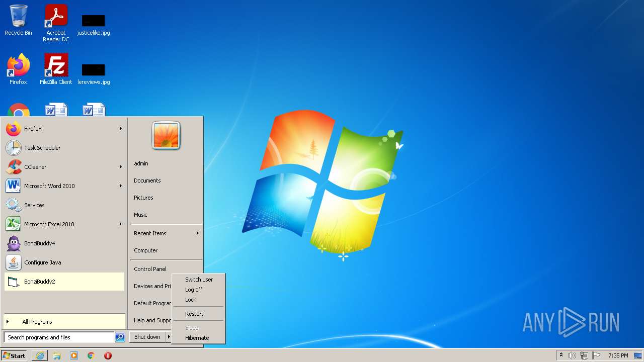Image resolution: width=644 pixels, height=362 pixels.
Task: Expand Microsoft Excel 2010 jump list arrow
Action: 121,224
